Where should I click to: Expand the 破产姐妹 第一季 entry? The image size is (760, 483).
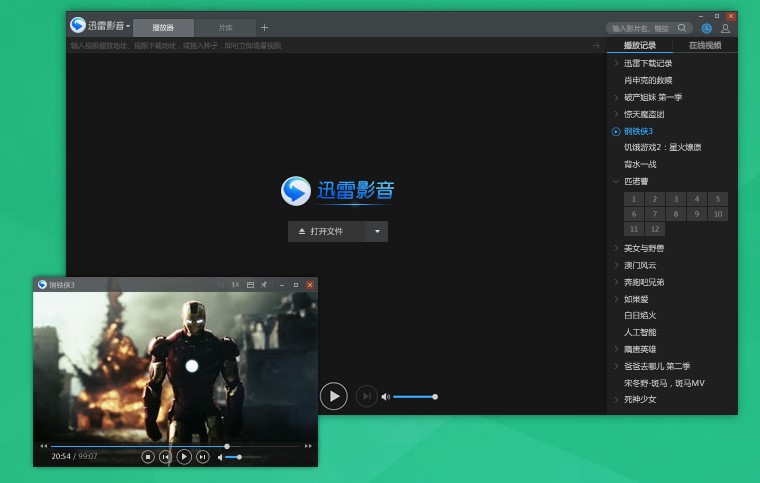pos(616,97)
